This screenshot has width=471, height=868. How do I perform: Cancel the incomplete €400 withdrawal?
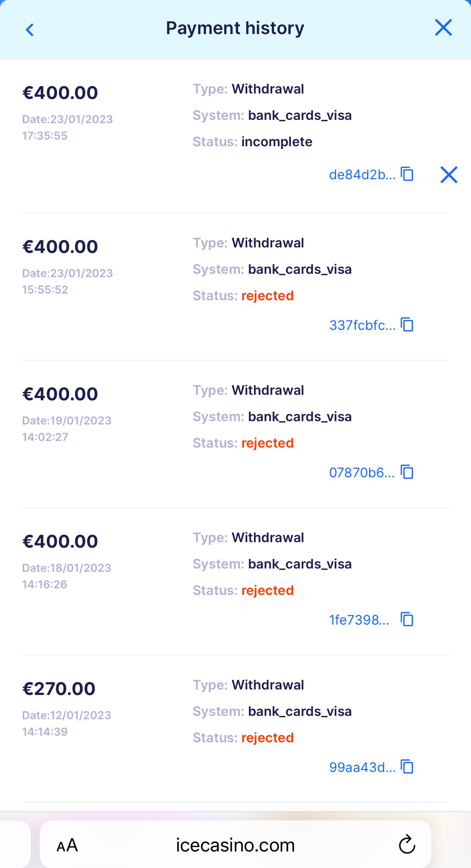tap(449, 174)
